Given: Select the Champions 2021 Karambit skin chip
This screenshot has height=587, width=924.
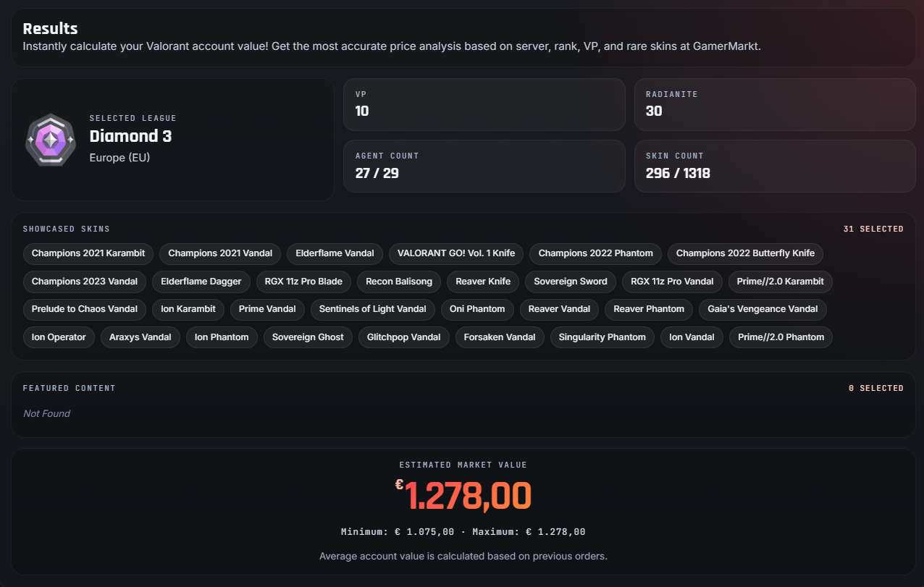Looking at the screenshot, I should click(x=88, y=253).
